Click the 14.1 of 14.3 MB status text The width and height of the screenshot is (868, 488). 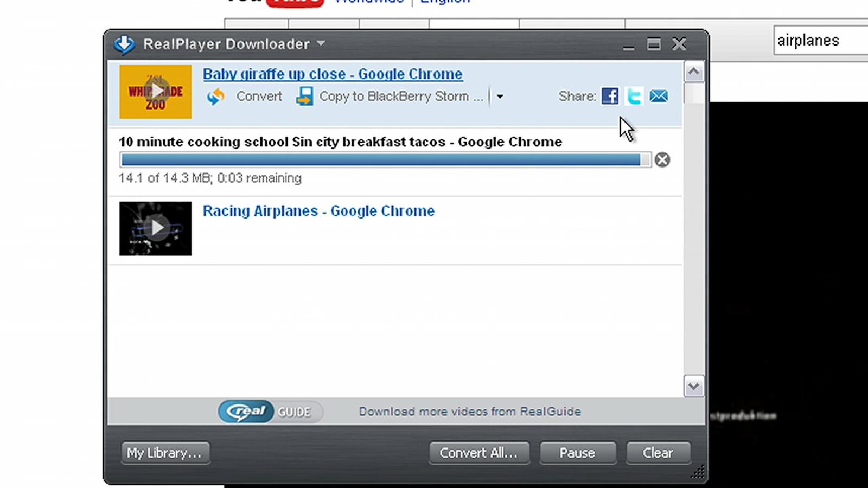(x=210, y=178)
